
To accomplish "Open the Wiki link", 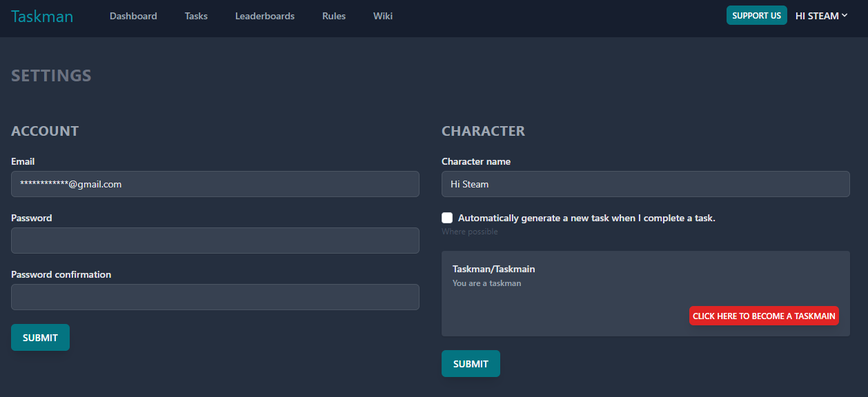I will [383, 16].
